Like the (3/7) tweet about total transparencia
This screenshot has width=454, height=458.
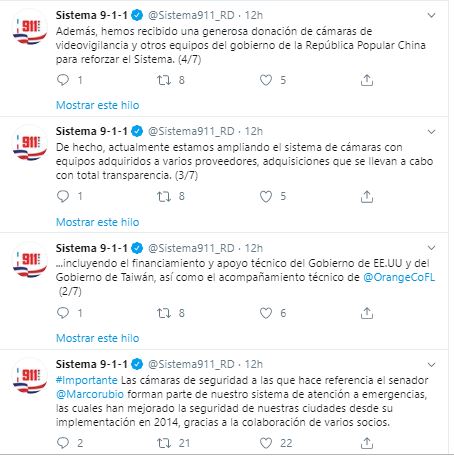266,196
